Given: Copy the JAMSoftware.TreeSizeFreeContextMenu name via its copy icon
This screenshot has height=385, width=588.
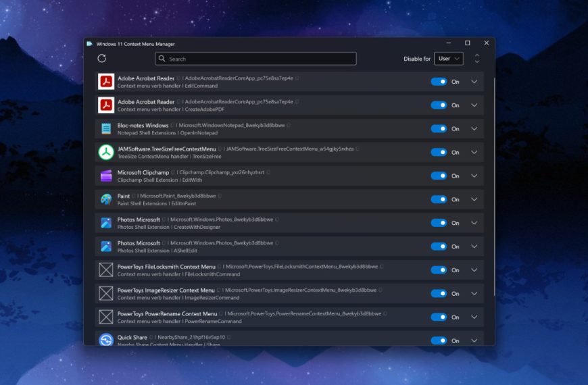Looking at the screenshot, I should tap(220, 149).
